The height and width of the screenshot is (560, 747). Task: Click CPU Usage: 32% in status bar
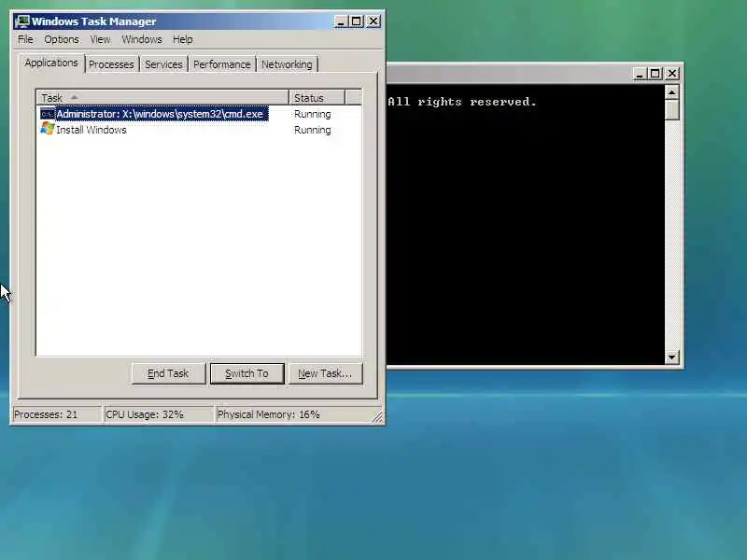point(158,414)
